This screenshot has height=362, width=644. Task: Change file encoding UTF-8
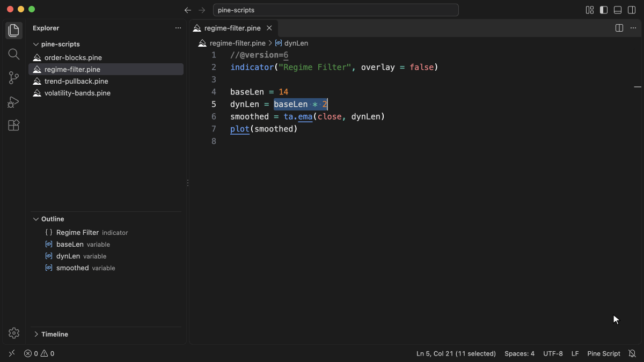(553, 353)
